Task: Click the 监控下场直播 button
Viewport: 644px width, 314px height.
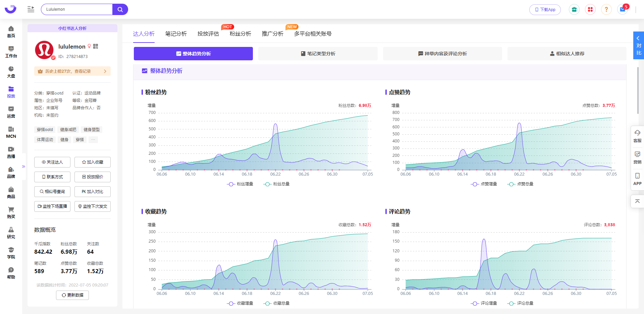Action: 52,206
